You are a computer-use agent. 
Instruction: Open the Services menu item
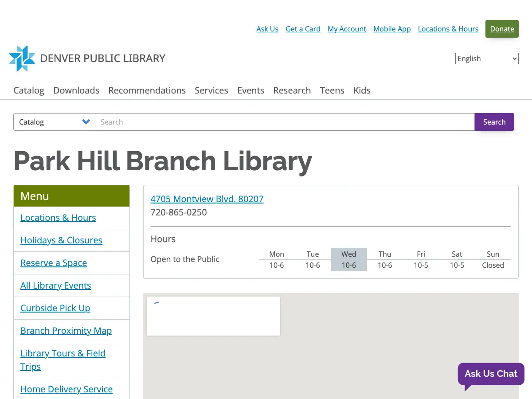(x=211, y=90)
